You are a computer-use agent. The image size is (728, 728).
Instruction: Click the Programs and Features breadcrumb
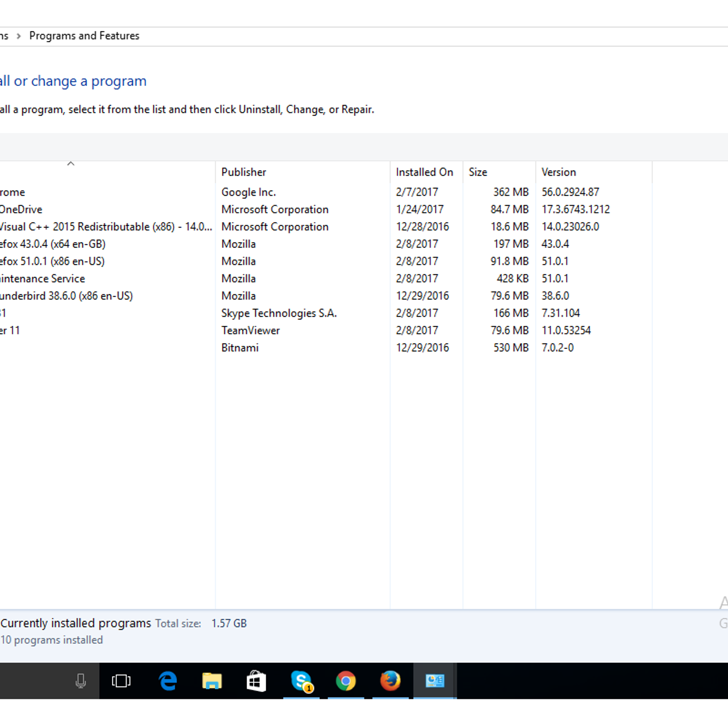click(84, 35)
